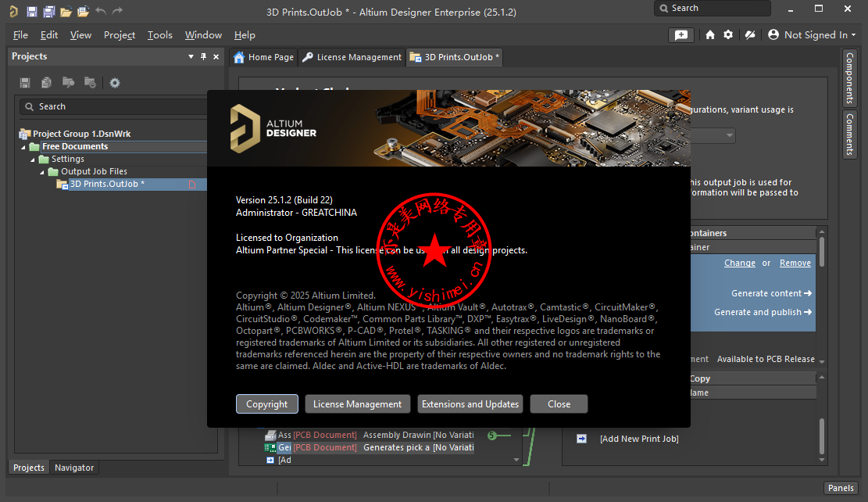Click the Generate and publish link

[763, 312]
